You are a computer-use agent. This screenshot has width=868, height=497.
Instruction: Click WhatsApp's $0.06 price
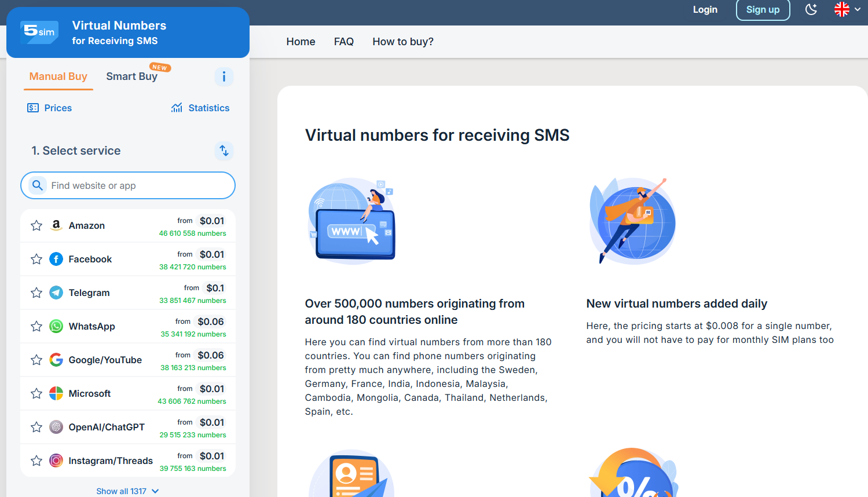[x=211, y=321]
